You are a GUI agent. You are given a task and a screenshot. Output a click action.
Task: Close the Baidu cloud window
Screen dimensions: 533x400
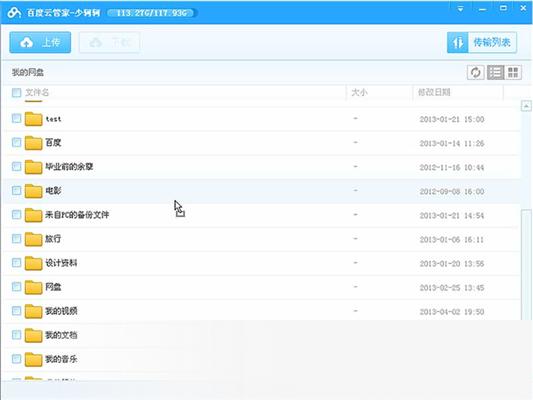[523, 8]
